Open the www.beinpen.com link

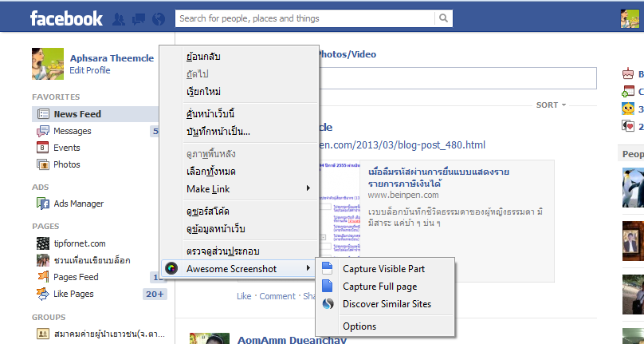tap(403, 195)
